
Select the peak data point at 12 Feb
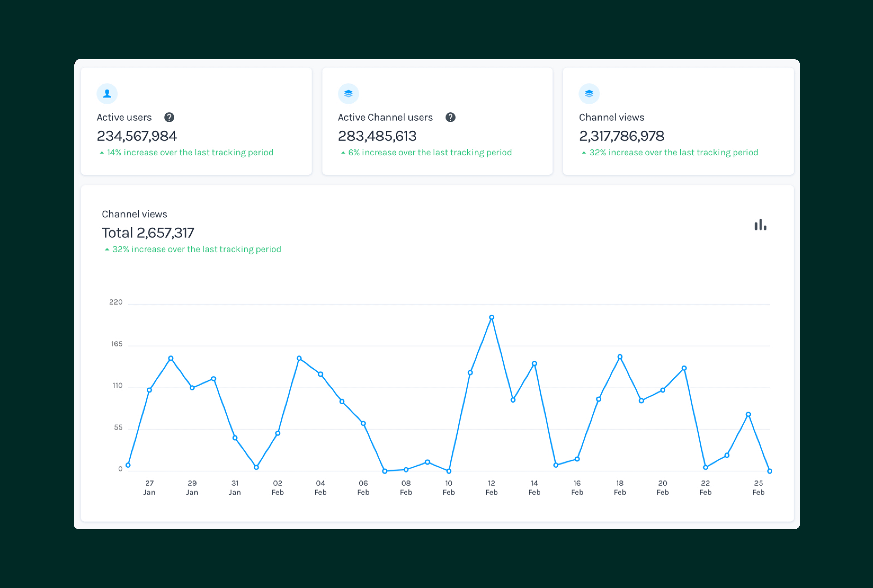(x=491, y=317)
